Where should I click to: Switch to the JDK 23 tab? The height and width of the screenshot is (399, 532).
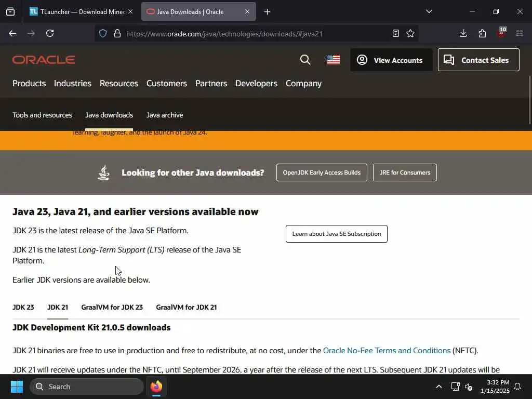pyautogui.click(x=23, y=307)
